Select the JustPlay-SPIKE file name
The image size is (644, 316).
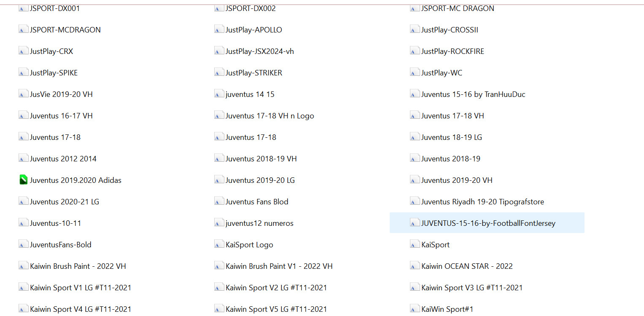(54, 73)
